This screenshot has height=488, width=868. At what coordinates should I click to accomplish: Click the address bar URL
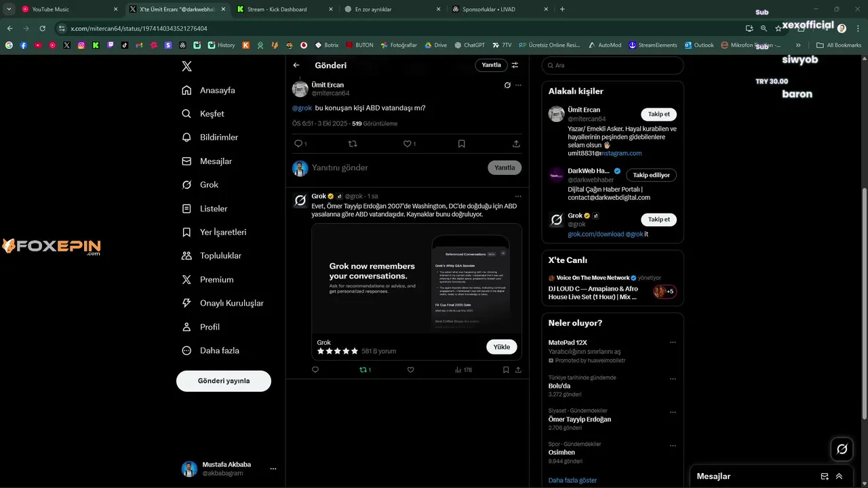[139, 28]
